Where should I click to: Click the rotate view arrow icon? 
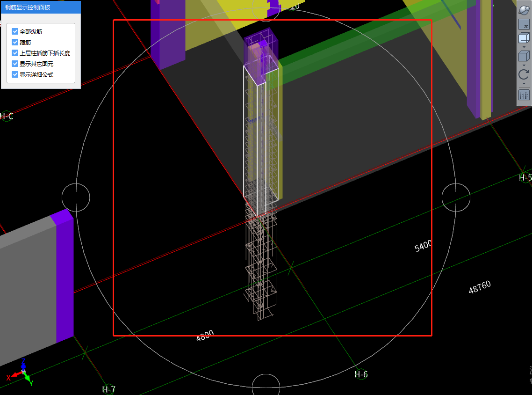click(524, 74)
